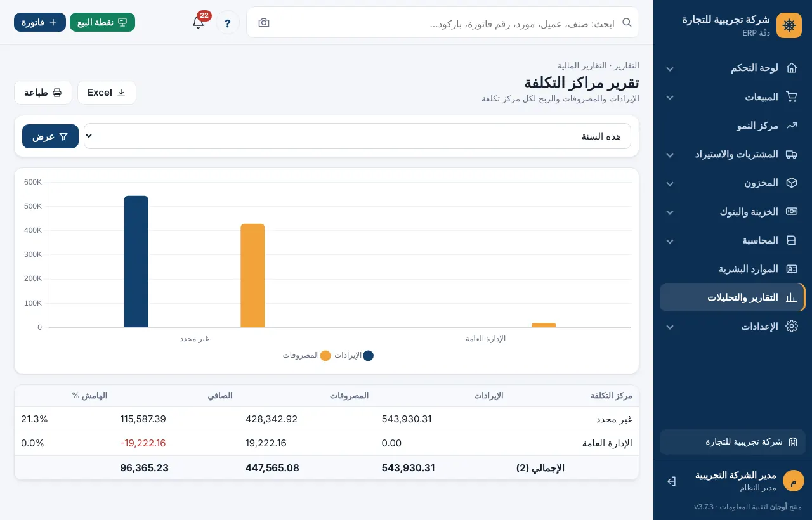
Task: Open مركز النمو menu item
Action: [733, 126]
